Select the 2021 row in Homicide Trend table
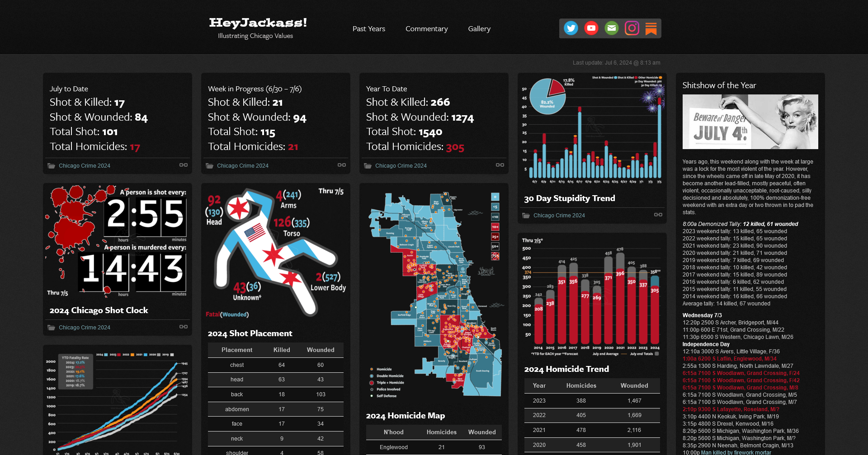The image size is (868, 455). (592, 430)
